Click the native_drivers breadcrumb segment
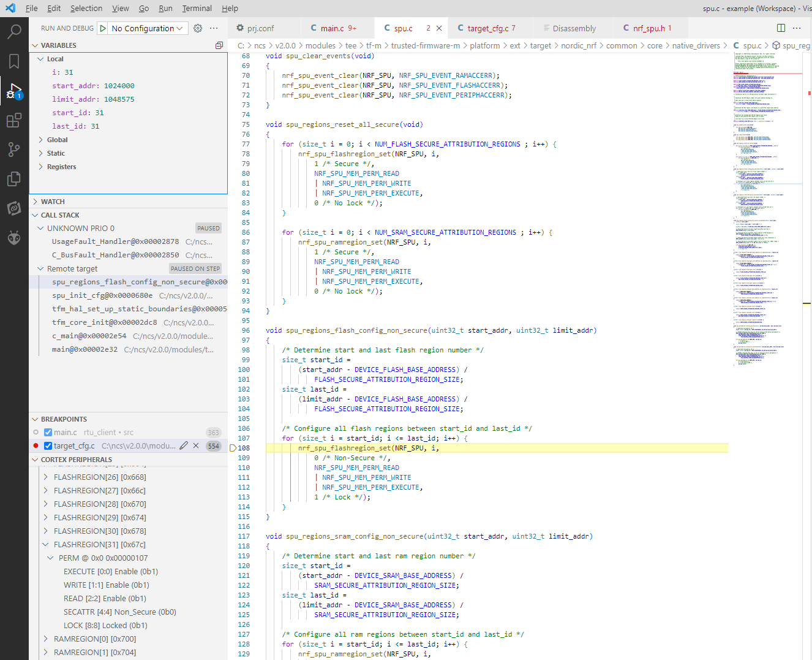 (696, 45)
